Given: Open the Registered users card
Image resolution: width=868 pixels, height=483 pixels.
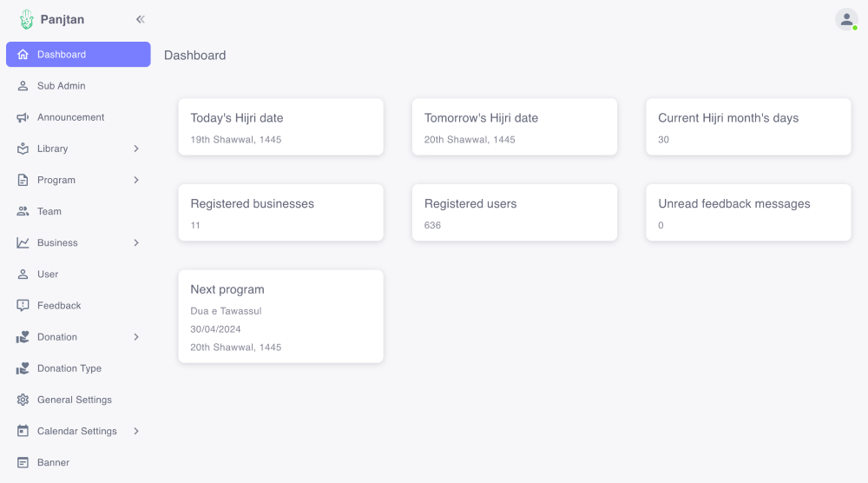Looking at the screenshot, I should (514, 213).
